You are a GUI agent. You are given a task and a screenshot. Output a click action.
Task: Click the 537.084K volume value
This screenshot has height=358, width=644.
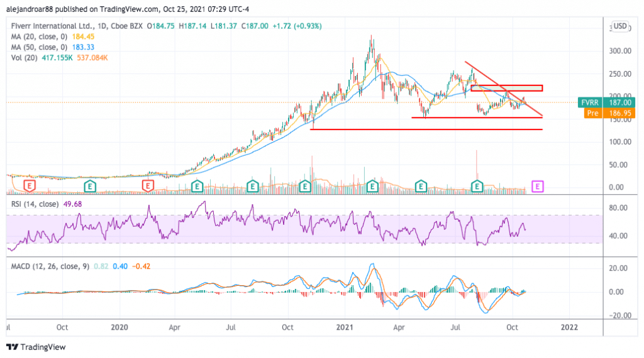coord(92,58)
